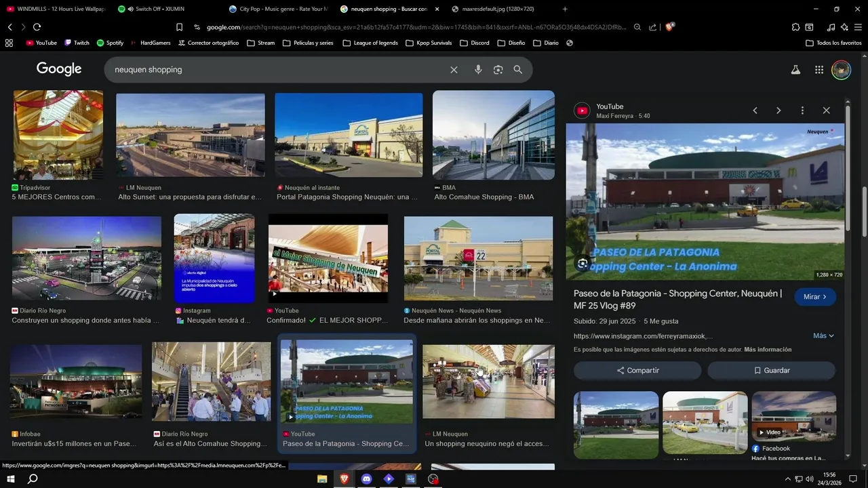Go back with the browser back arrow
868x488 pixels.
coord(10,27)
